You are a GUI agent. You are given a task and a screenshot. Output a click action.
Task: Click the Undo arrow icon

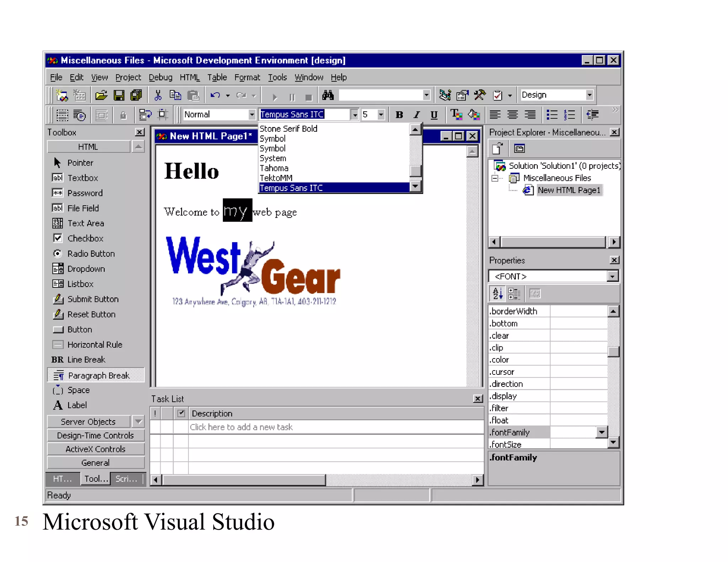click(215, 95)
